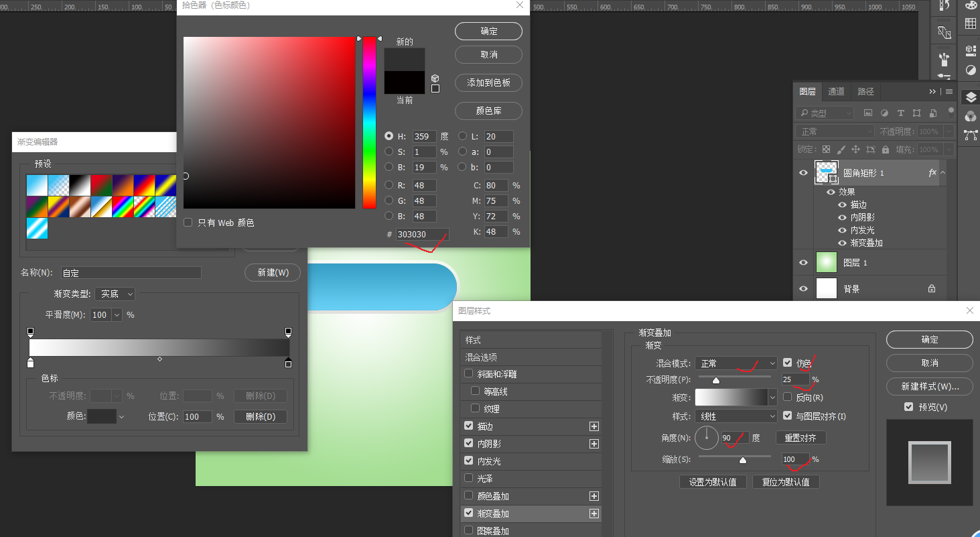Open Adjustments half-circle icon in dock

(971, 70)
